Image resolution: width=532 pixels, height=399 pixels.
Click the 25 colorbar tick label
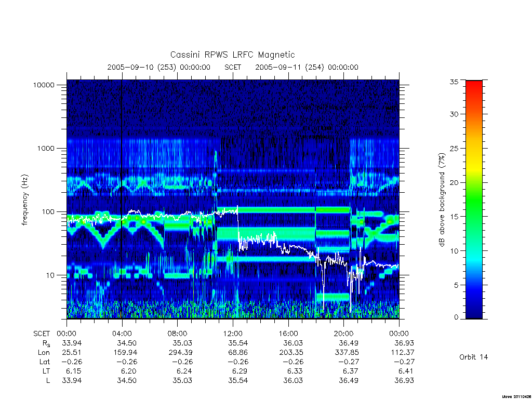click(454, 149)
